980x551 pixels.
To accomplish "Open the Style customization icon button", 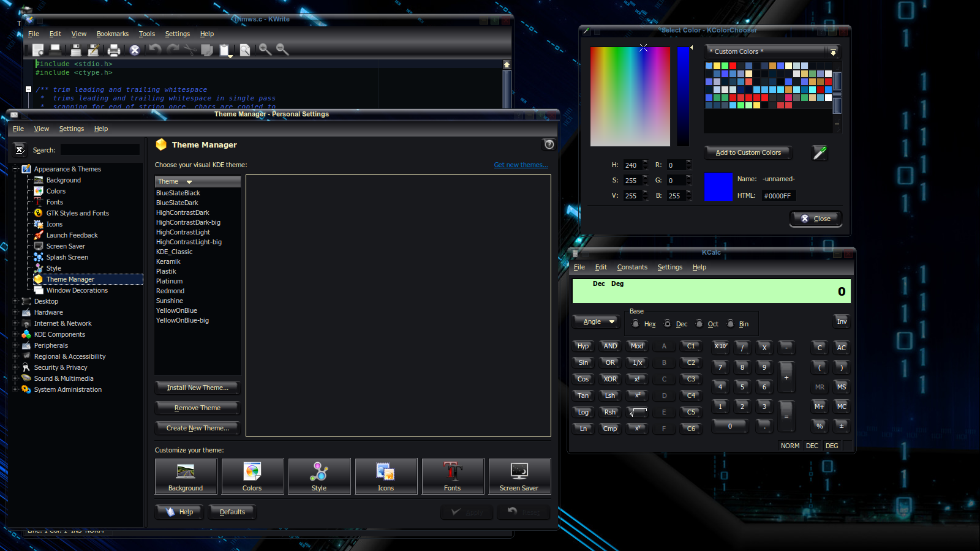I will [319, 476].
